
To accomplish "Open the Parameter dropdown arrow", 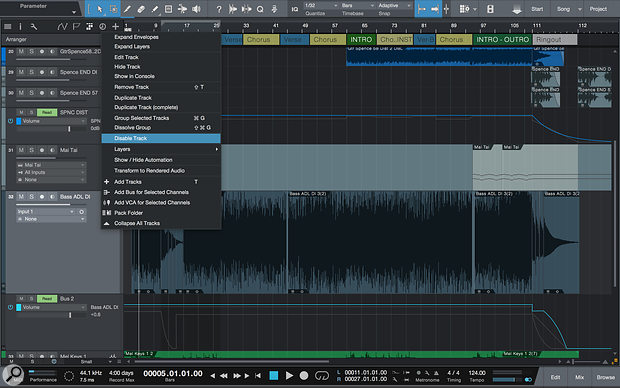I will [x=74, y=12].
